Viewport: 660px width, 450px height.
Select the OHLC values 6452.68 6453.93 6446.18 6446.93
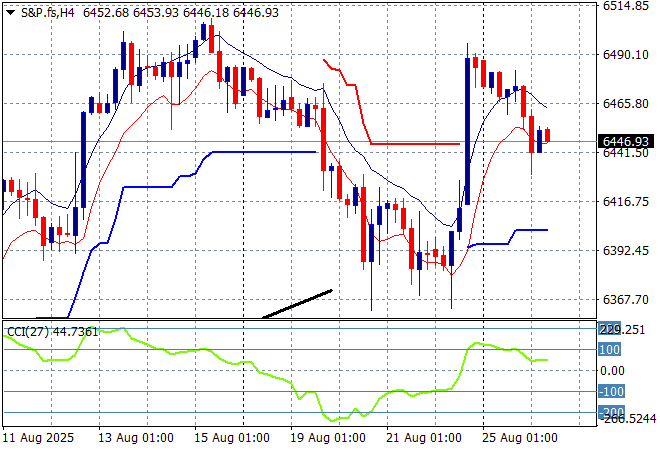click(181, 13)
